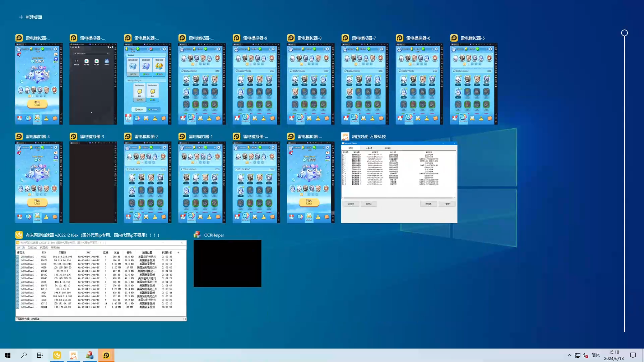Viewport: 644px width, 362px height.
Task: Open the 塔防对战-万顺科技 window preview
Action: [399, 182]
